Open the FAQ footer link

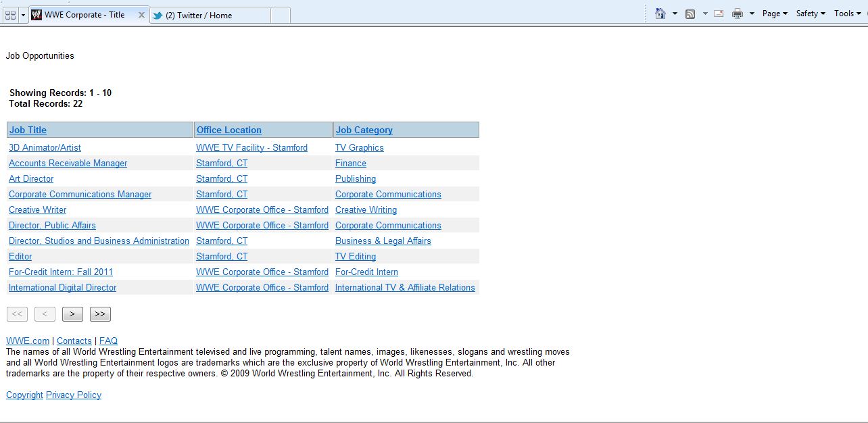[108, 341]
